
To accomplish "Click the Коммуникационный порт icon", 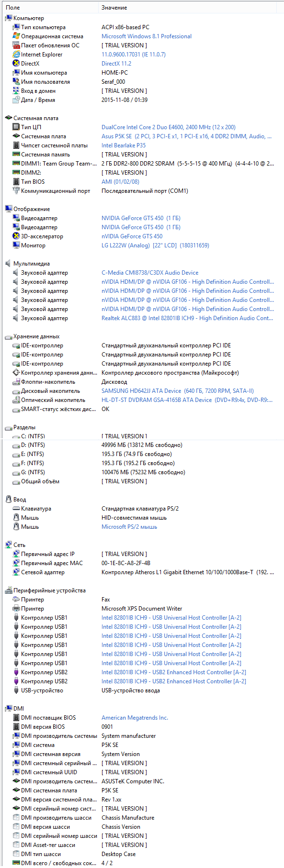I will 16,191.
